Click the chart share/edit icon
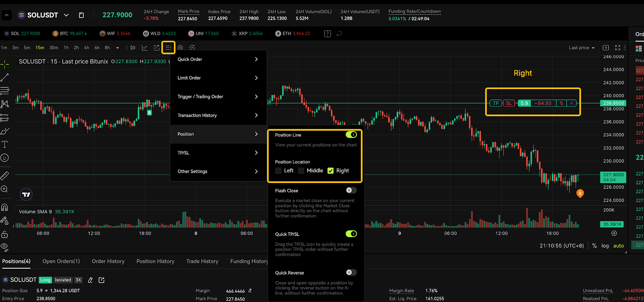644x302 pixels. point(157,48)
